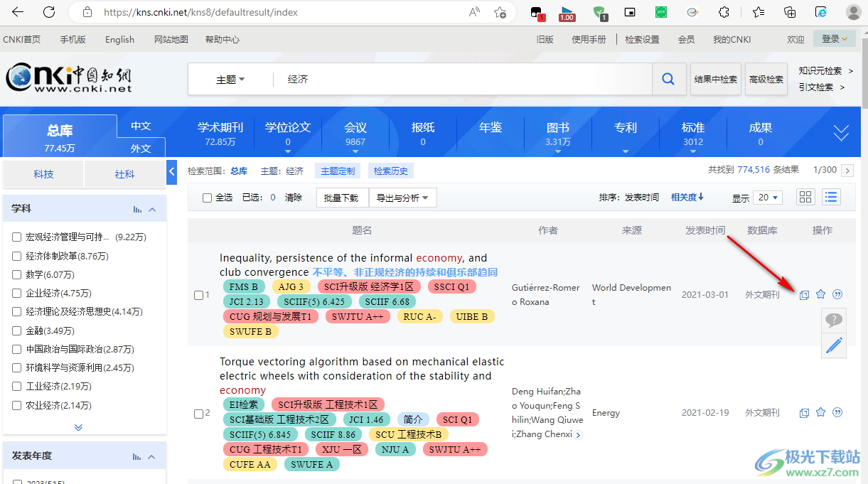
Task: Open the help question-mark floating icon
Action: pyautogui.click(x=834, y=321)
